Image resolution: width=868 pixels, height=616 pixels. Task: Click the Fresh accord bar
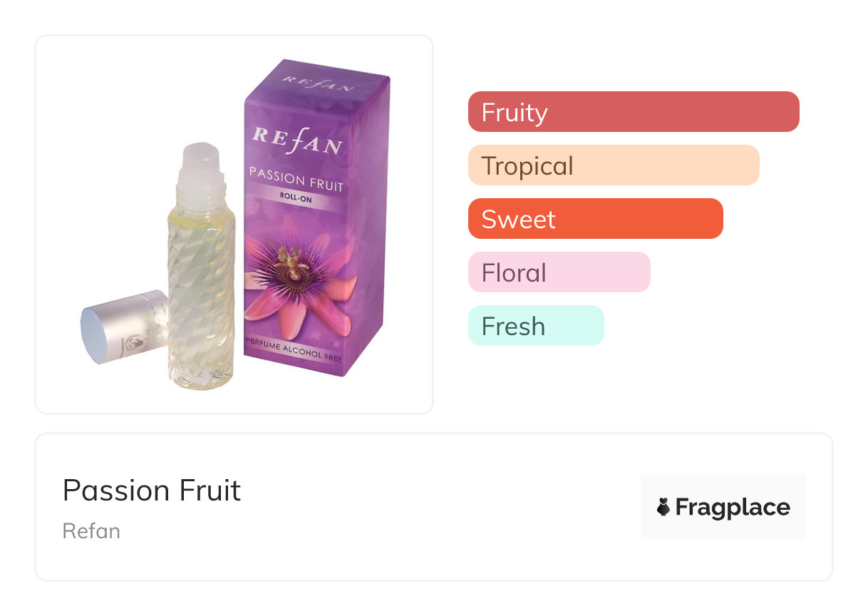click(x=535, y=326)
